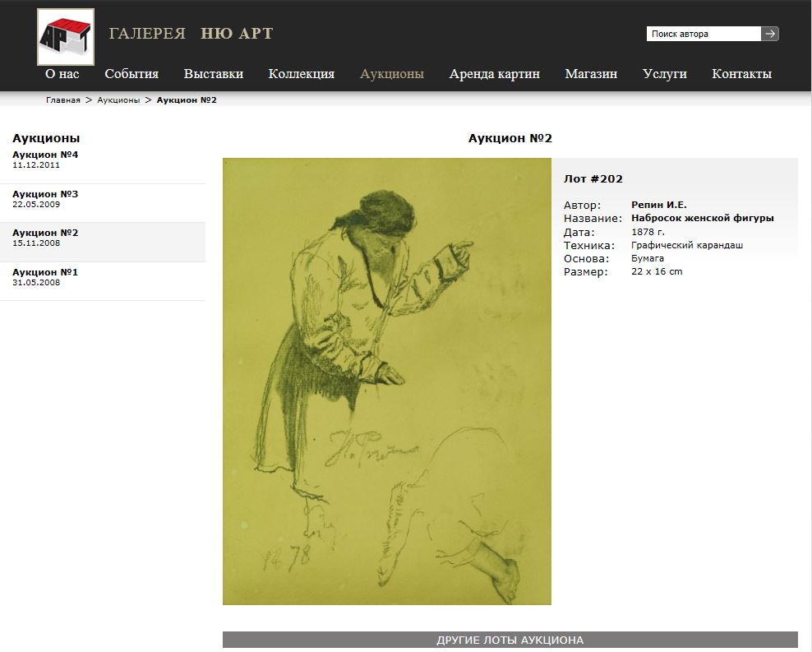The width and height of the screenshot is (812, 652).
Task: Open 'Выставки' in the navigation
Action: coord(214,73)
